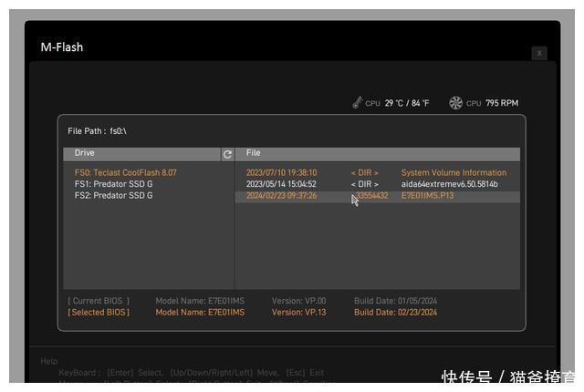Viewport: 584px width, 392px height.
Task: Click the selected BIOS Version VP.13 text
Action: click(x=298, y=313)
